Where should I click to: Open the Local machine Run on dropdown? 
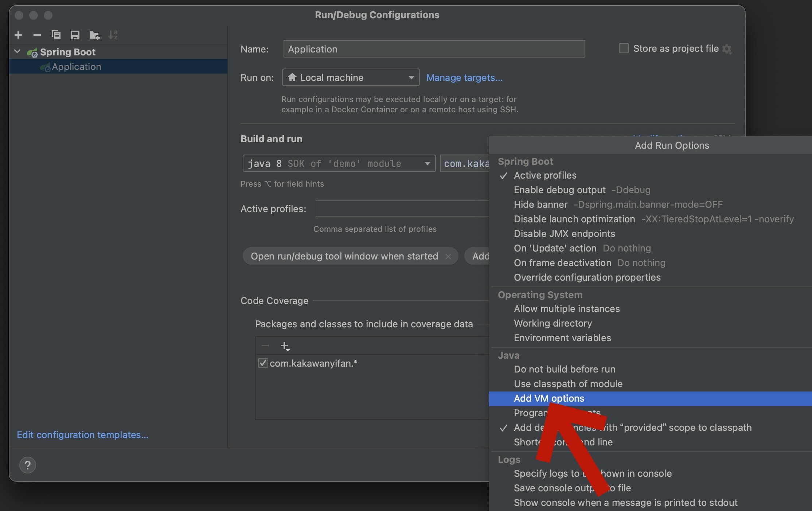(351, 77)
